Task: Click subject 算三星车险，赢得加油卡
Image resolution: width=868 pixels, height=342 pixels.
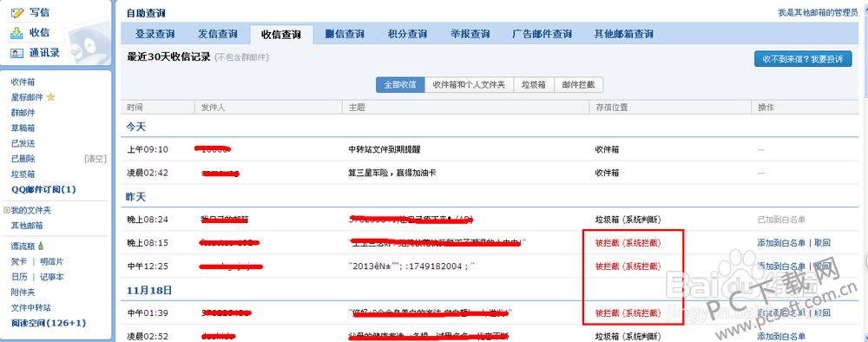Action: 392,173
